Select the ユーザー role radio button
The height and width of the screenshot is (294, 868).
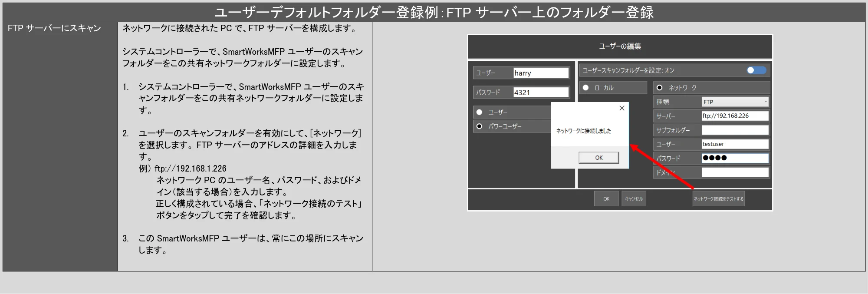pyautogui.click(x=479, y=112)
